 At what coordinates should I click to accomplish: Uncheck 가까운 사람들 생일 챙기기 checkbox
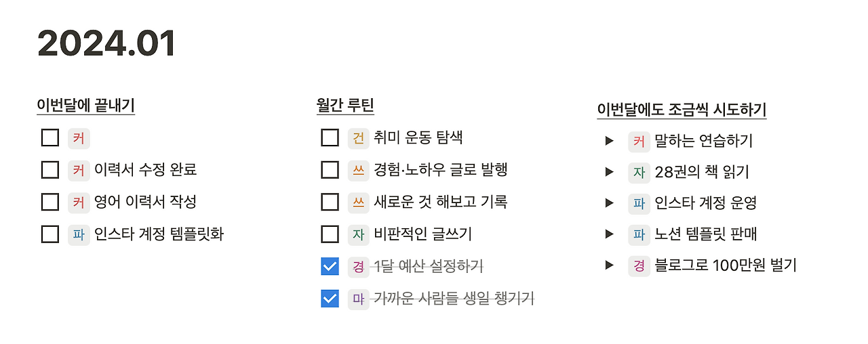coord(330,299)
